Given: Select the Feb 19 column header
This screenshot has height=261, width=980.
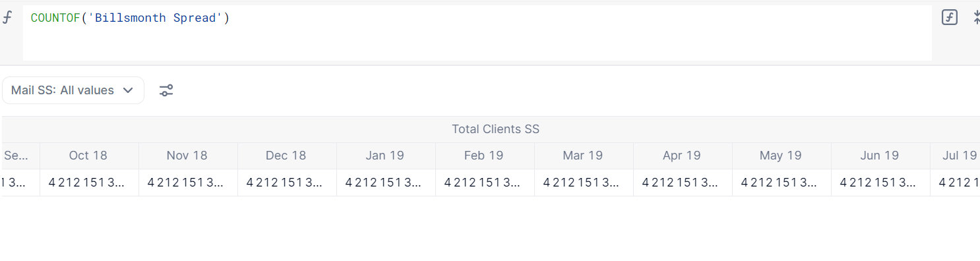Looking at the screenshot, I should click(x=485, y=156).
